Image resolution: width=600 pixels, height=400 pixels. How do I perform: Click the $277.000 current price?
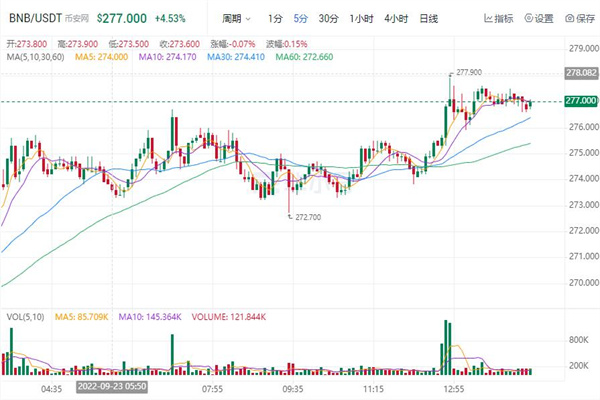[x=122, y=19]
